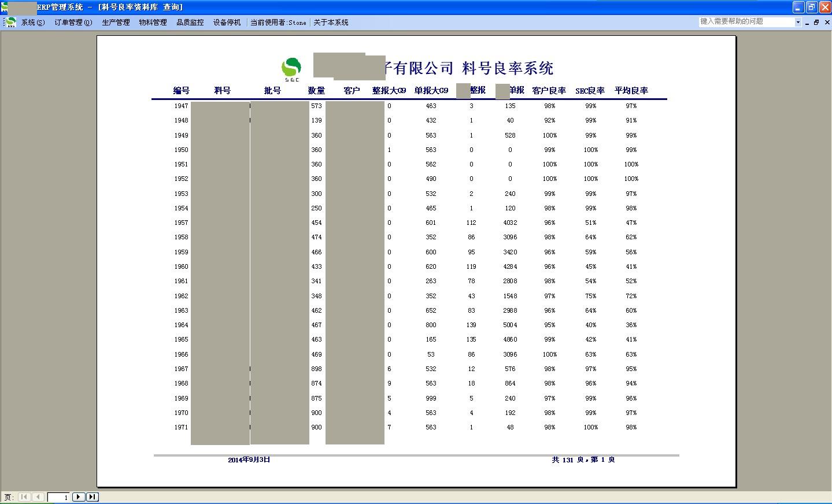Click quantity 573 in row 1947
832x504 pixels.
[x=316, y=106]
